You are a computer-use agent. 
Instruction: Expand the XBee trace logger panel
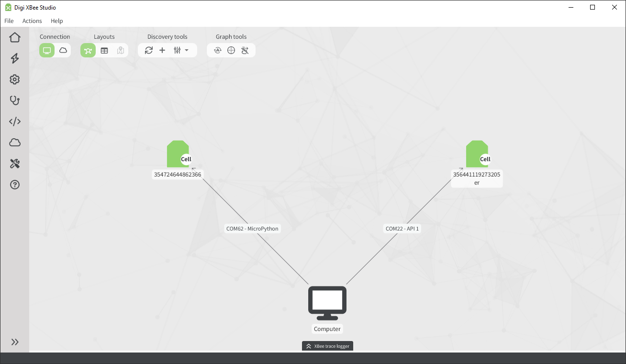(x=327, y=346)
